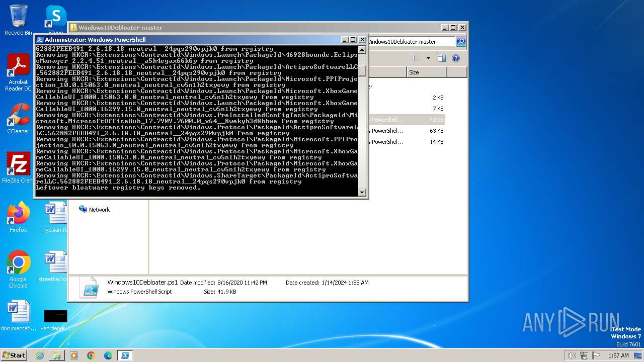644x362 pixels.
Task: Click the Start button
Action: pos(14,355)
